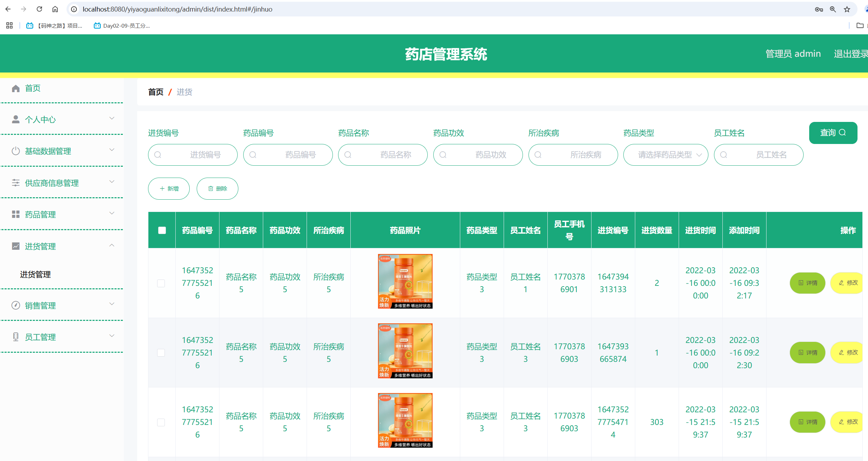Click the 首页 breadcrumb link

(156, 92)
